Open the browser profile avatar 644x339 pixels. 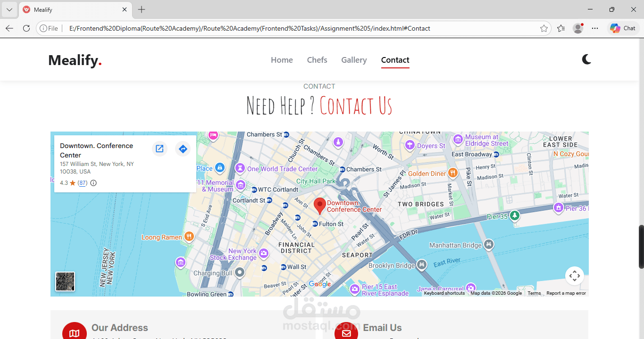point(578,28)
